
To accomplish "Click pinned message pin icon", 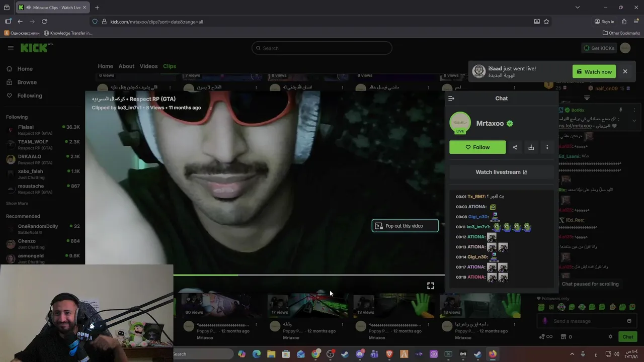I will click(x=620, y=110).
